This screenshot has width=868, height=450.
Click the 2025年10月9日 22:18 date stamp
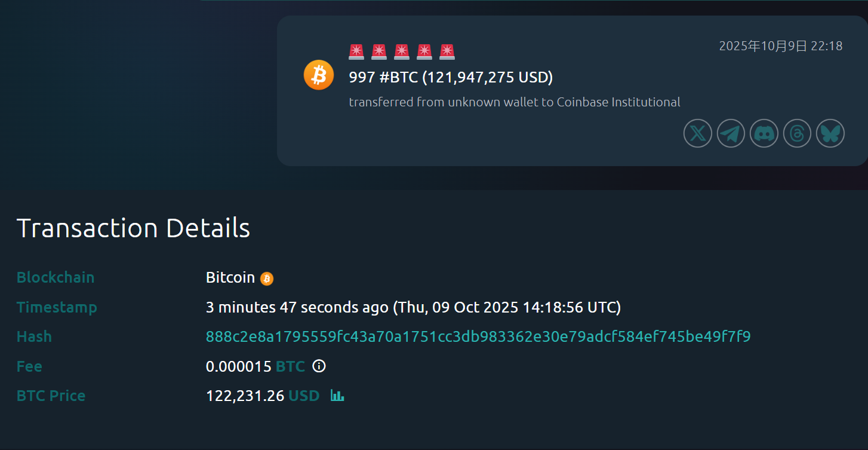[x=780, y=46]
